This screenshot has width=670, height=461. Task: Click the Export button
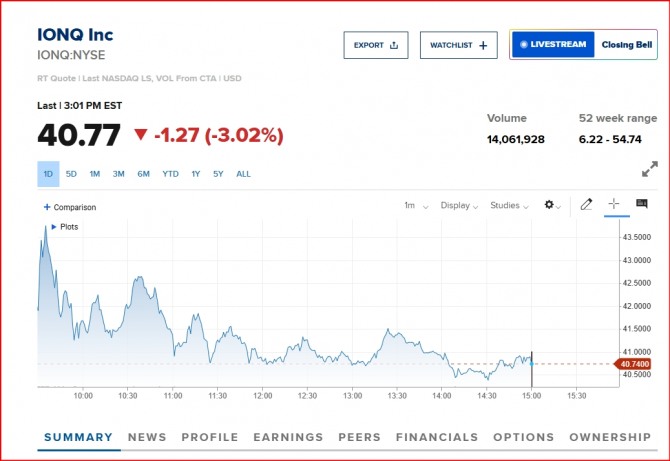tap(375, 45)
